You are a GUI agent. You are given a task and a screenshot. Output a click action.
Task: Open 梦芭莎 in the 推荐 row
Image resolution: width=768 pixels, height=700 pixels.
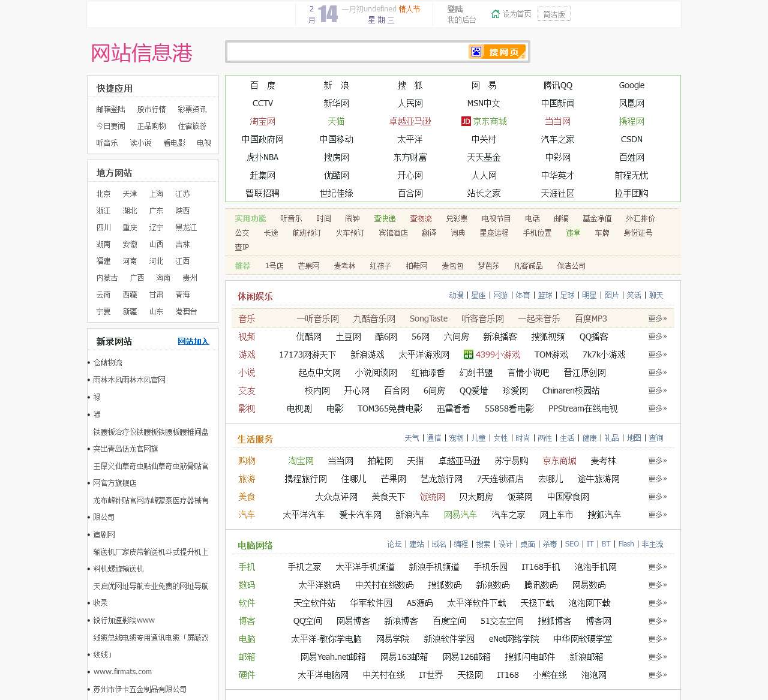(488, 266)
